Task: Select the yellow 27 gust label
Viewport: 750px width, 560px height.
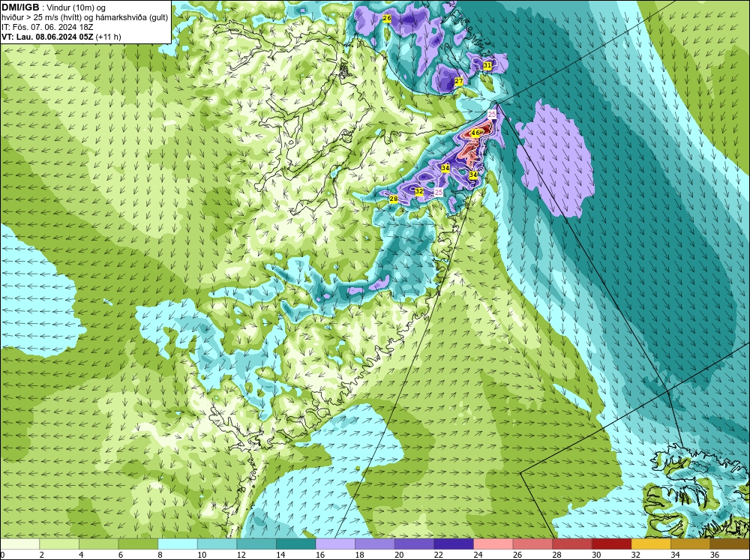Action: 459,81
